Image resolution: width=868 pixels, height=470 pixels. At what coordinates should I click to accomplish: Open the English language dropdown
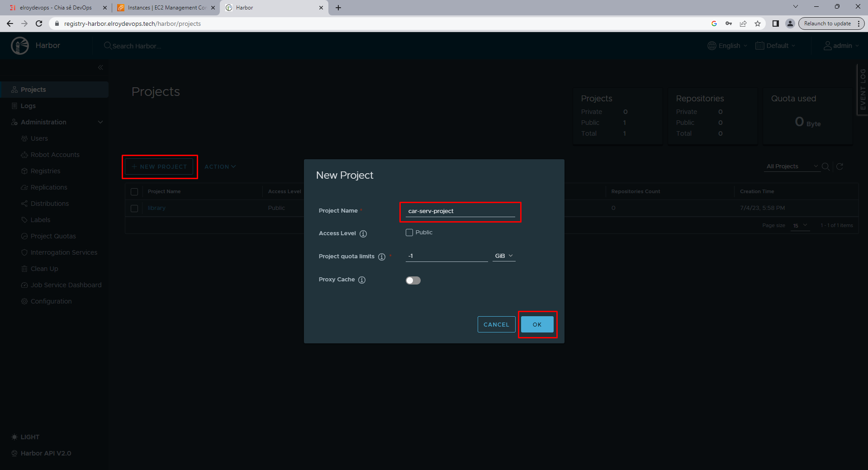[x=727, y=46]
